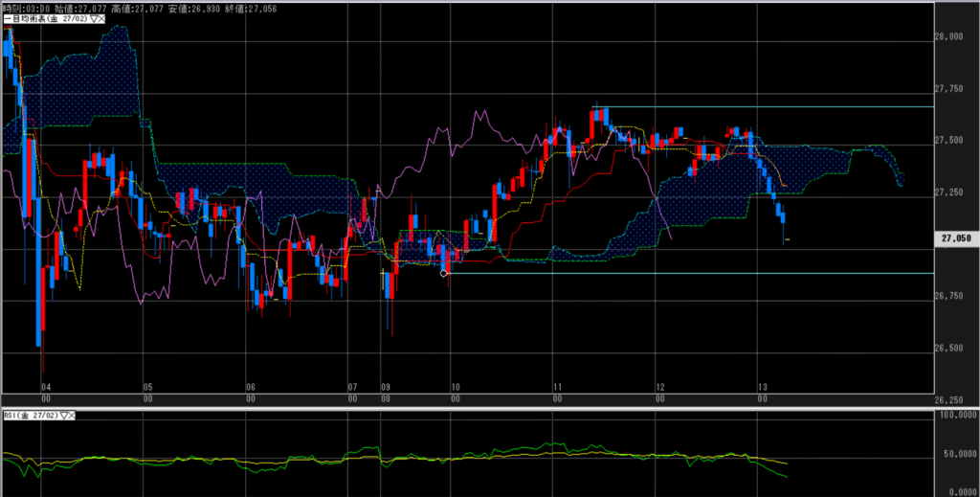The image size is (980, 497).
Task: Open the RSI indicator dropdown triangle
Action: click(64, 416)
